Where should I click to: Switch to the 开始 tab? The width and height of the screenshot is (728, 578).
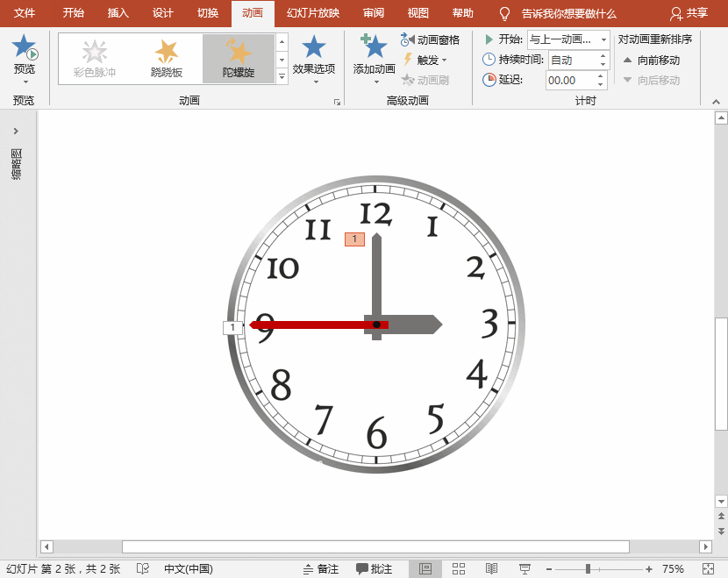click(74, 13)
